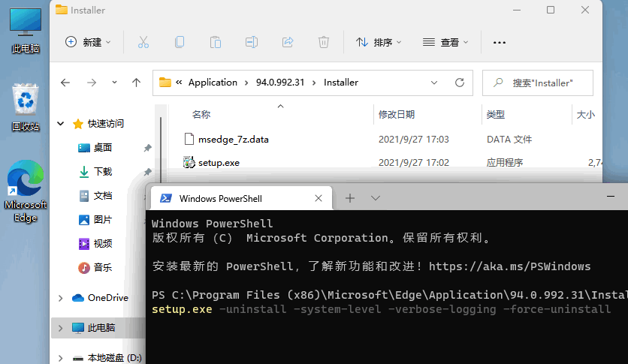Open 此电脑 desktop icon

(26, 31)
